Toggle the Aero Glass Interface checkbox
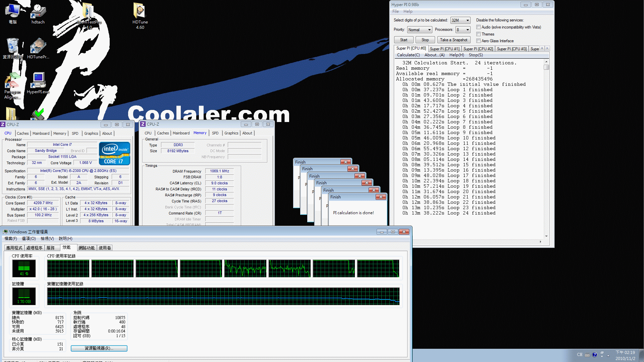Screen dimensions: 644x362 click(x=479, y=41)
